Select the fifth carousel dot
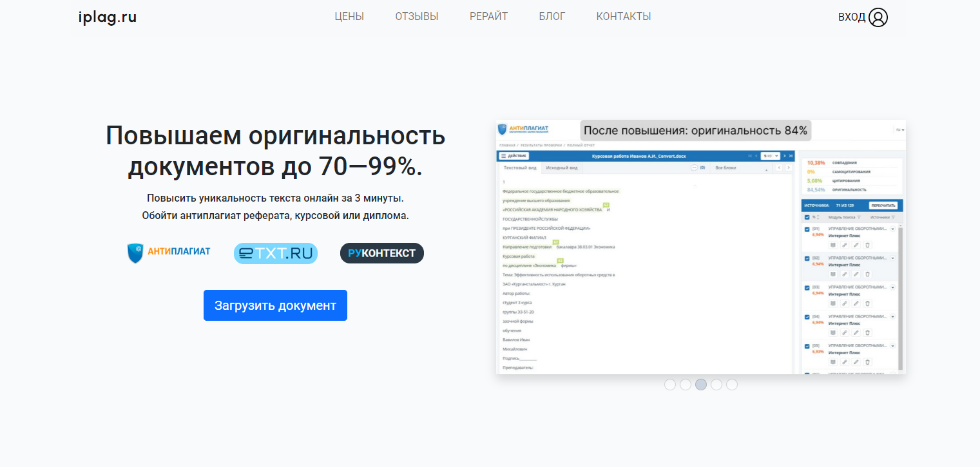Image resolution: width=980 pixels, height=467 pixels. 732,385
